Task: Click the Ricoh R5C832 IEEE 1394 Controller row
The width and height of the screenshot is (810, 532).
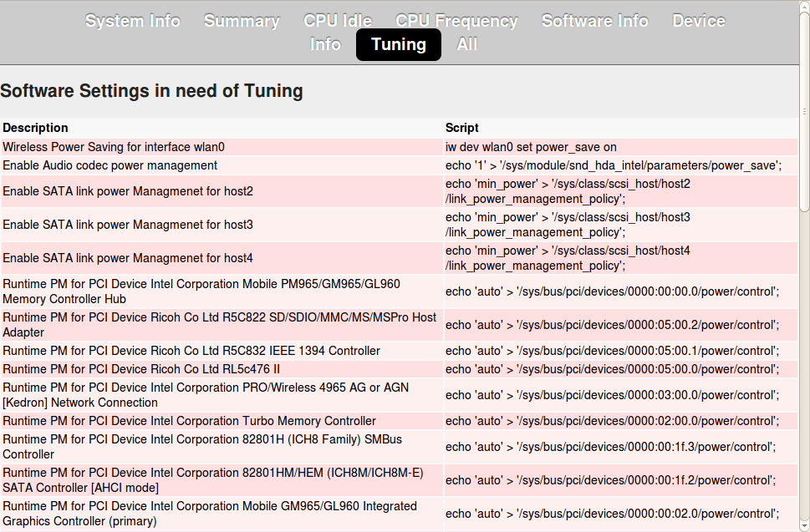Action: [x=191, y=351]
